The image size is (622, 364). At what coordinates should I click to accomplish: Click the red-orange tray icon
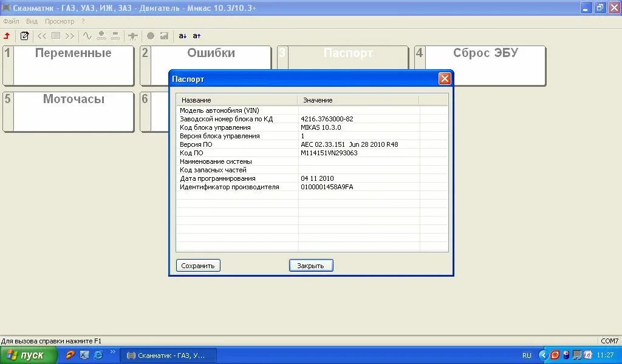(x=555, y=356)
